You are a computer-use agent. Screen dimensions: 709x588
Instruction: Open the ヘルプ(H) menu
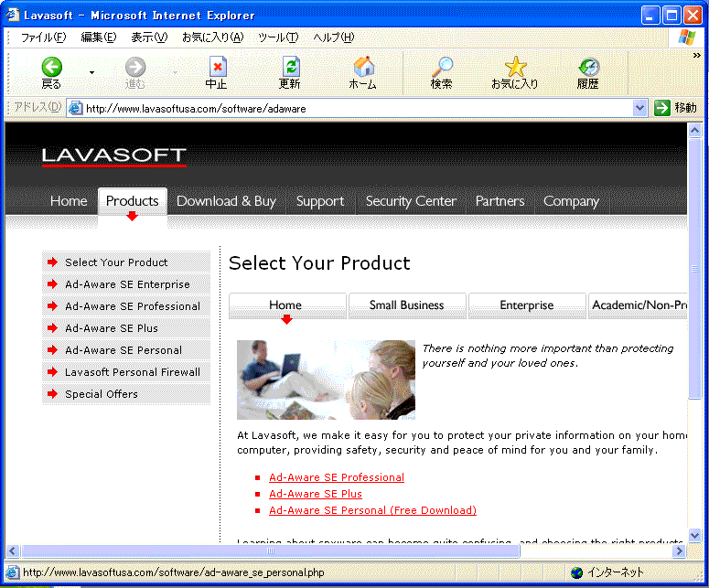pos(334,37)
